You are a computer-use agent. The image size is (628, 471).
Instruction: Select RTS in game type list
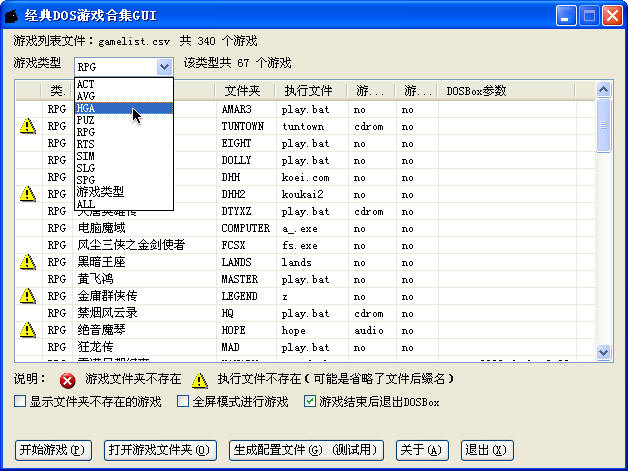coord(124,144)
